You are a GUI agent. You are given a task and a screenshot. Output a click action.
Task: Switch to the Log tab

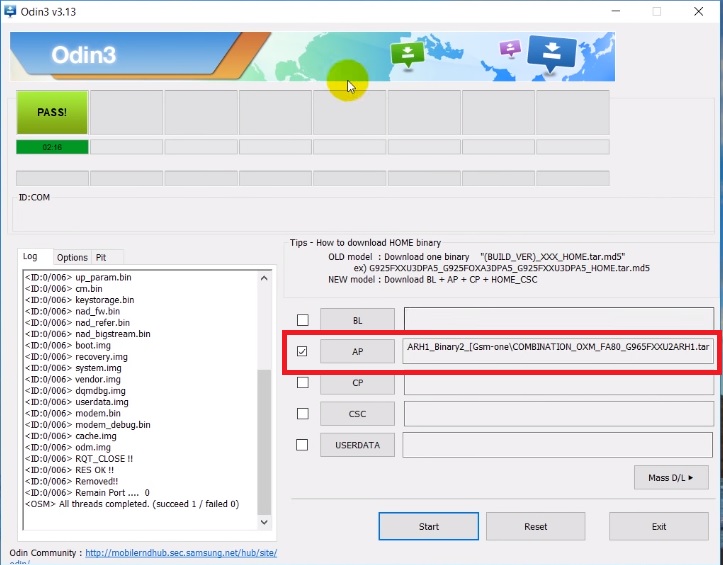pos(35,256)
